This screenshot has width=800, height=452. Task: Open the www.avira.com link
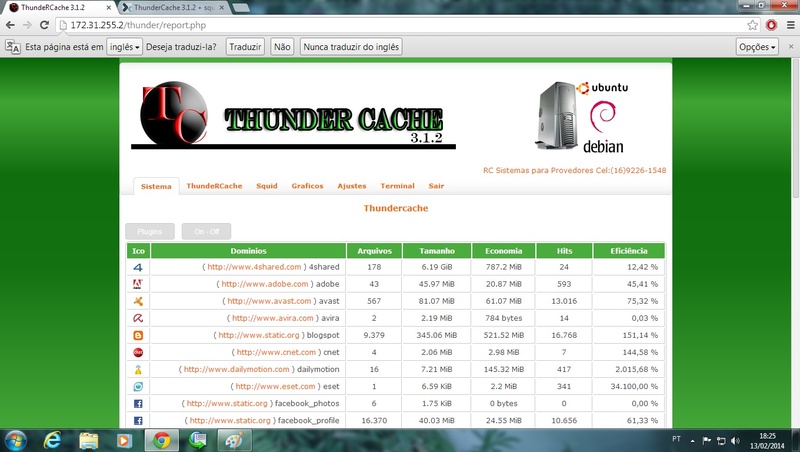[x=272, y=318]
